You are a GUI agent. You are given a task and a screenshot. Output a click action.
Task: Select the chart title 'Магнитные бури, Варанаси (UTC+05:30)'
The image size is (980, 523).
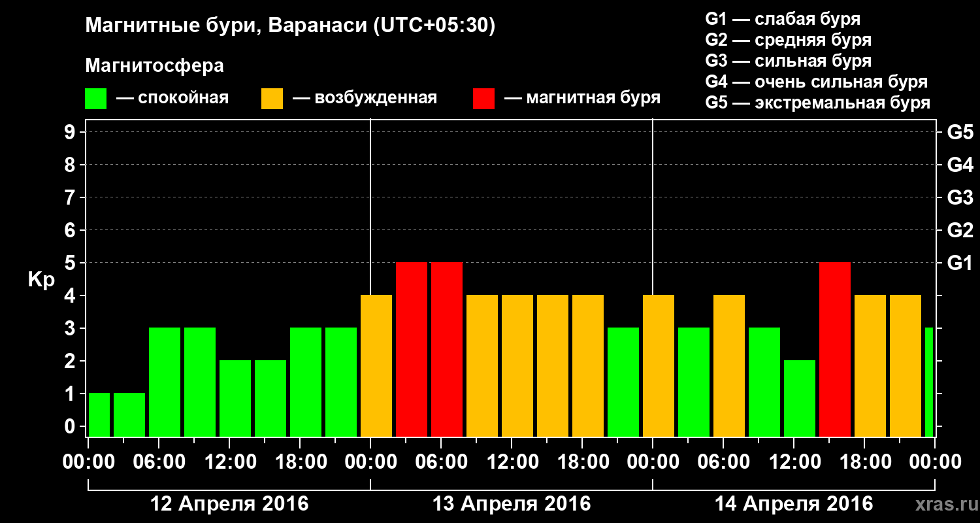pyautogui.click(x=291, y=26)
